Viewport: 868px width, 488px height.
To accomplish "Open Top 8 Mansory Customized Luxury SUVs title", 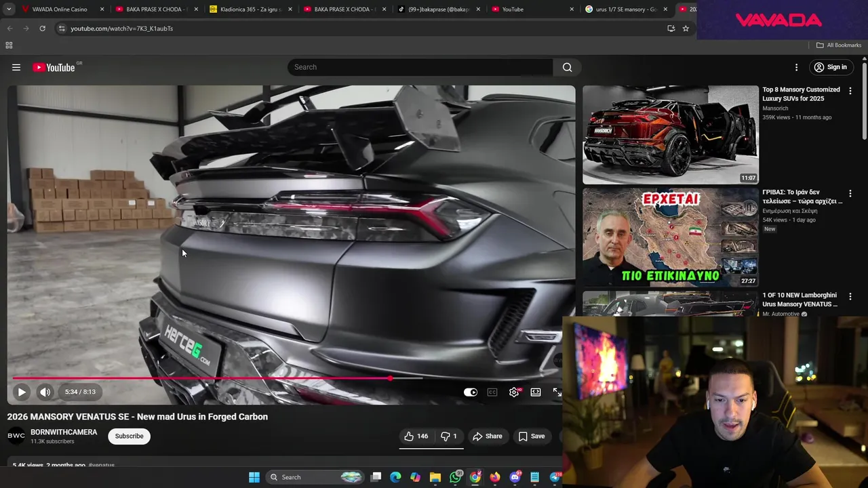I will 801,94.
